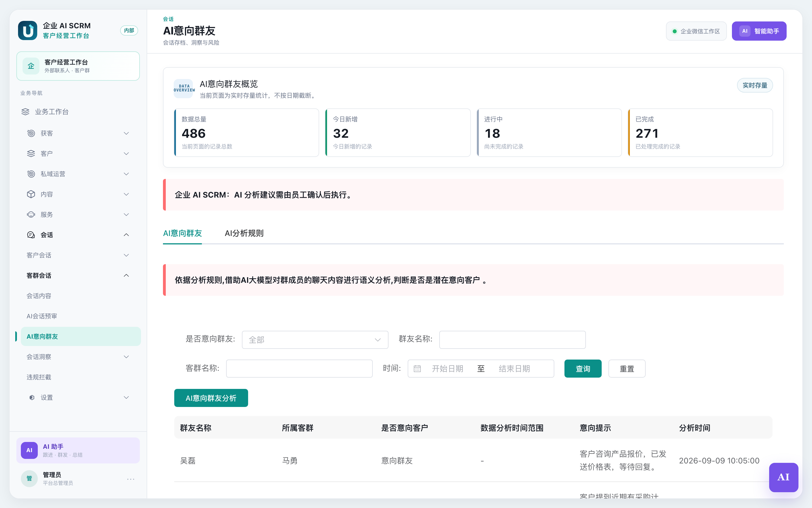Click the 所属客群 column header
The image size is (812, 508).
coord(298,428)
